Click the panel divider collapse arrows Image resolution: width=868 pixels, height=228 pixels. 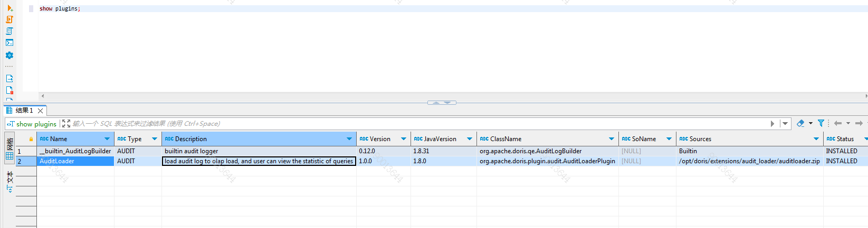442,103
